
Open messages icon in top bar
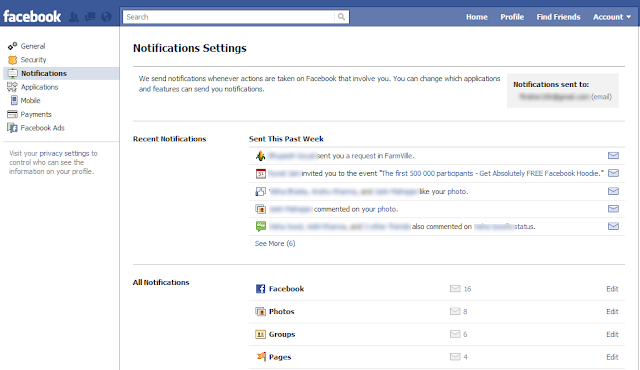pos(90,17)
